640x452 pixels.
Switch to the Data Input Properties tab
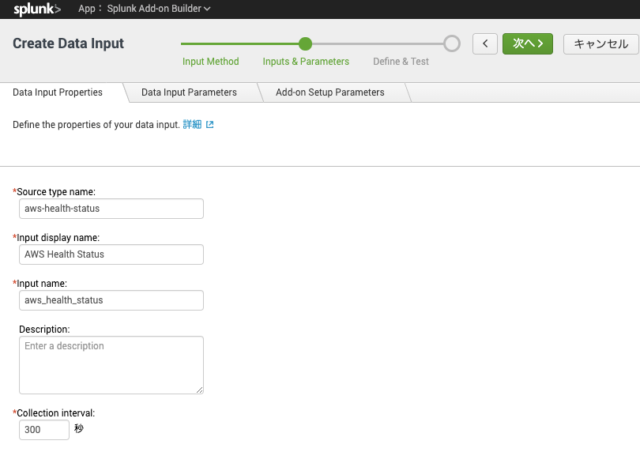(58, 92)
